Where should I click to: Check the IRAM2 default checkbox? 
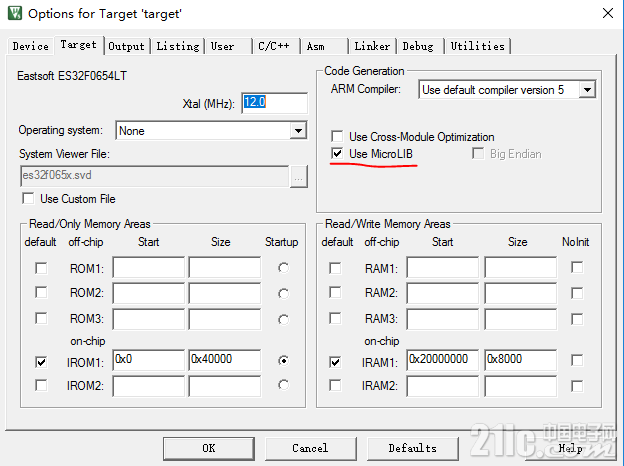[335, 385]
